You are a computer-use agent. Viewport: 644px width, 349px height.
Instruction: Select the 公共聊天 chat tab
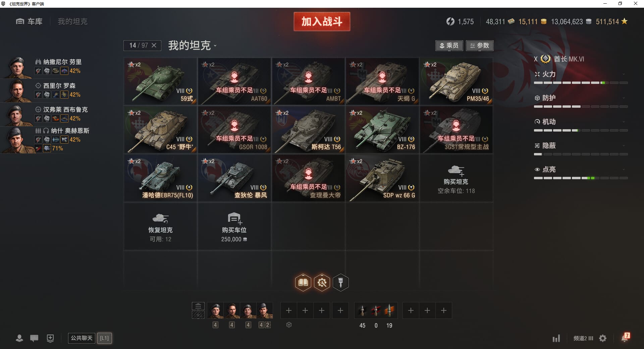click(82, 338)
